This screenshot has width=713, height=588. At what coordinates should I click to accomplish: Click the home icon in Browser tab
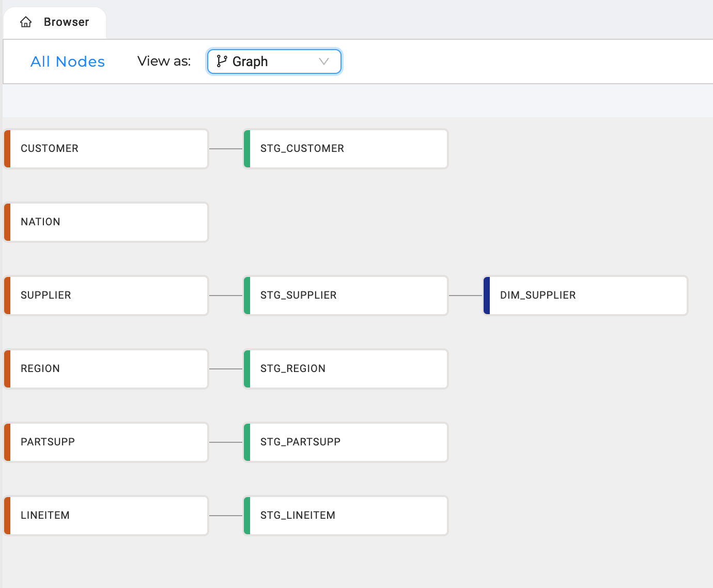pos(26,22)
